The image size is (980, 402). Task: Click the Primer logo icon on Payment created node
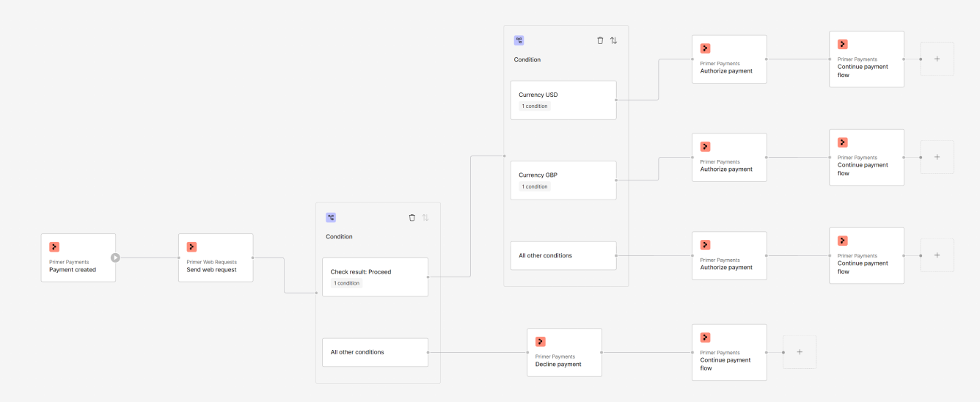tap(54, 247)
